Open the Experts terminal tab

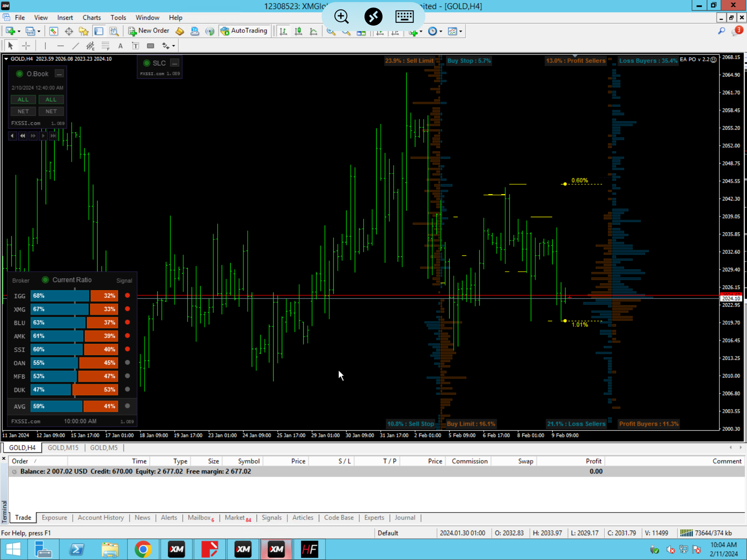coord(374,517)
